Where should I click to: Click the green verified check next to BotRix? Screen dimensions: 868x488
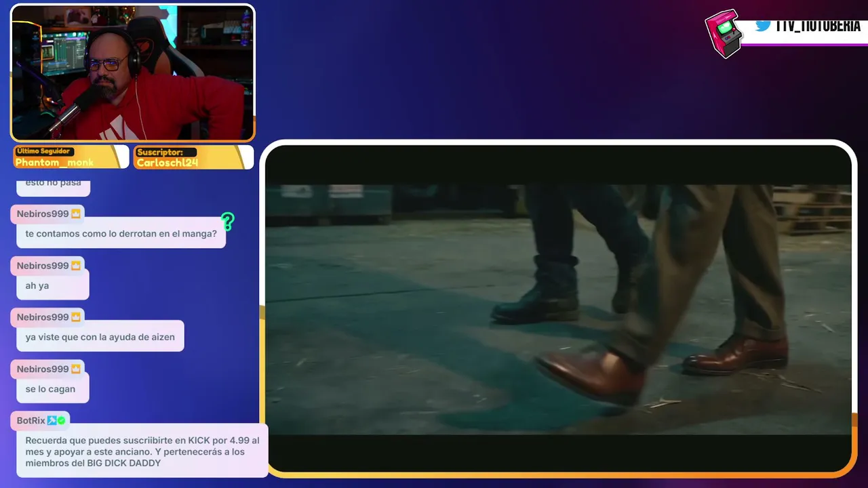point(61,421)
